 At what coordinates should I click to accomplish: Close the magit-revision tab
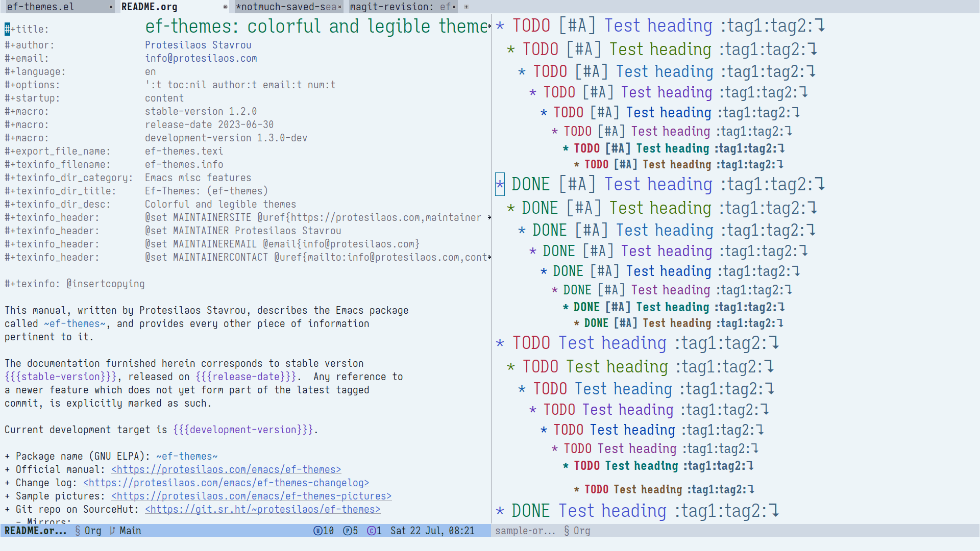pyautogui.click(x=454, y=7)
